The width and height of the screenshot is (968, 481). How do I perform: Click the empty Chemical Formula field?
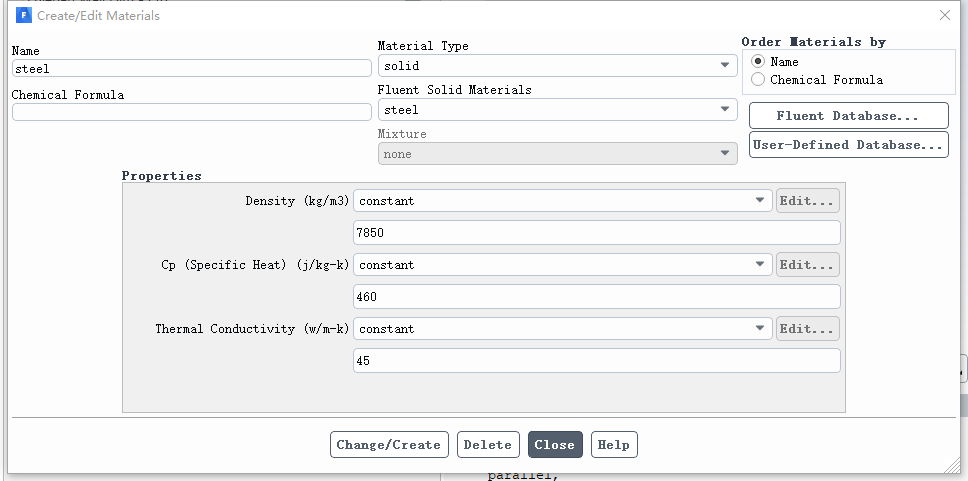191,112
